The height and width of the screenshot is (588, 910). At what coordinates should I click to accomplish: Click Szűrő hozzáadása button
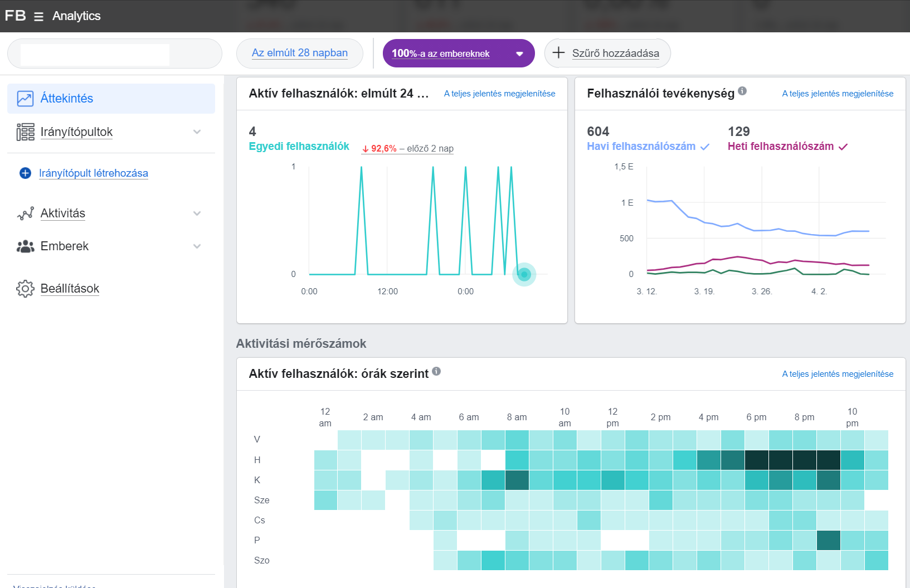tap(607, 54)
